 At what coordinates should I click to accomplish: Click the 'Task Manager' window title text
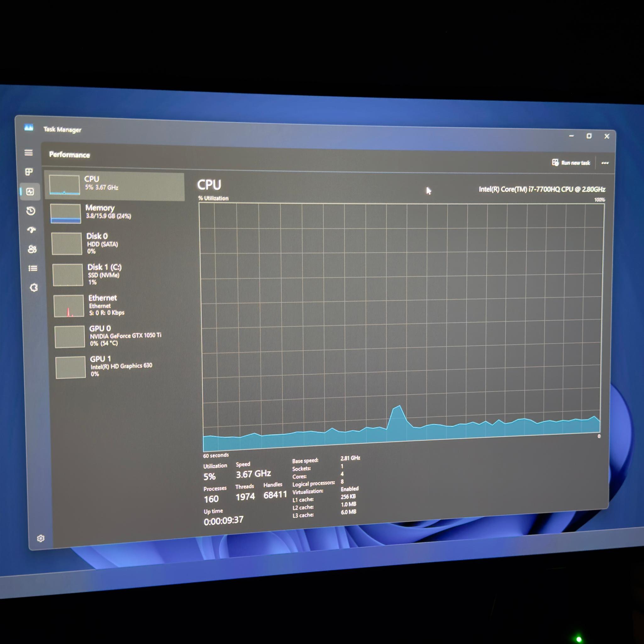[x=62, y=129]
